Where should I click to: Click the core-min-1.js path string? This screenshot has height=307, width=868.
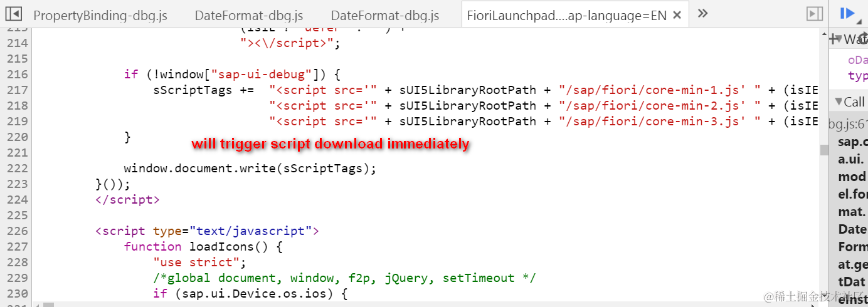pyautogui.click(x=660, y=90)
